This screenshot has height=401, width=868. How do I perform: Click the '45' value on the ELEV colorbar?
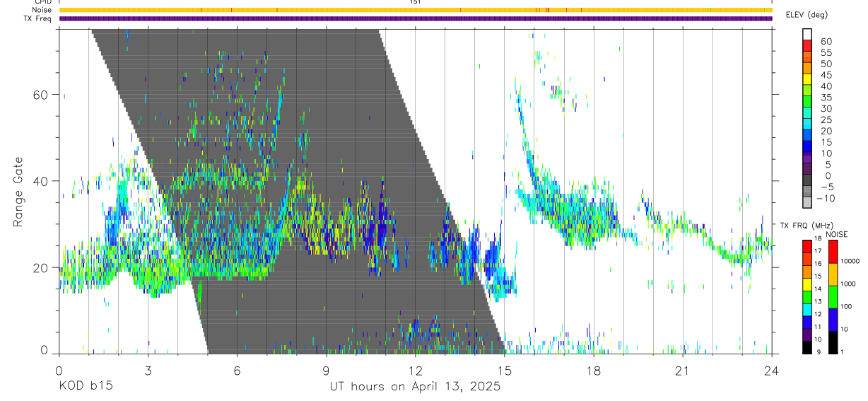point(826,75)
